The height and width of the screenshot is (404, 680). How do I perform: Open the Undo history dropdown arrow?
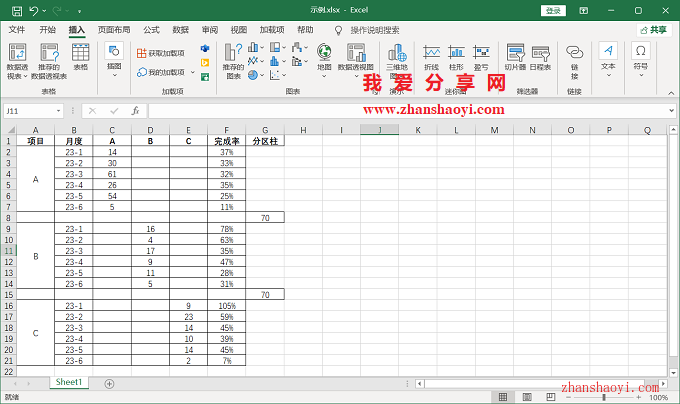click(44, 11)
